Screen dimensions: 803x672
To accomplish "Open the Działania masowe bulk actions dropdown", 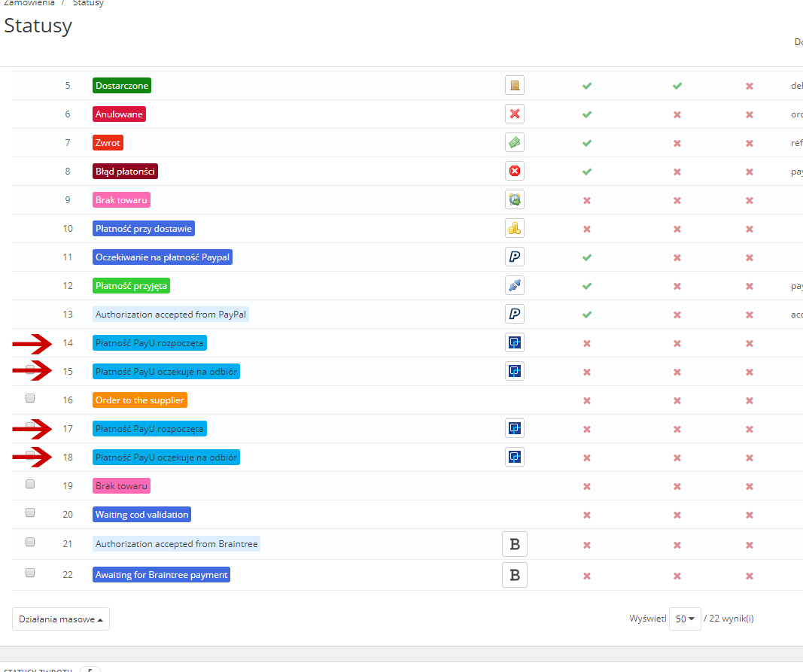I will point(61,619).
